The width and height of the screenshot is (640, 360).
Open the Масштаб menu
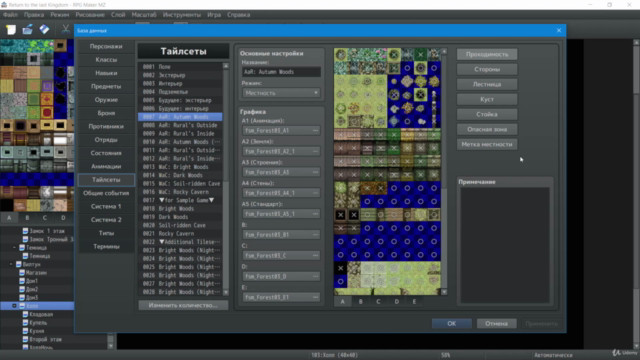pyautogui.click(x=144, y=15)
